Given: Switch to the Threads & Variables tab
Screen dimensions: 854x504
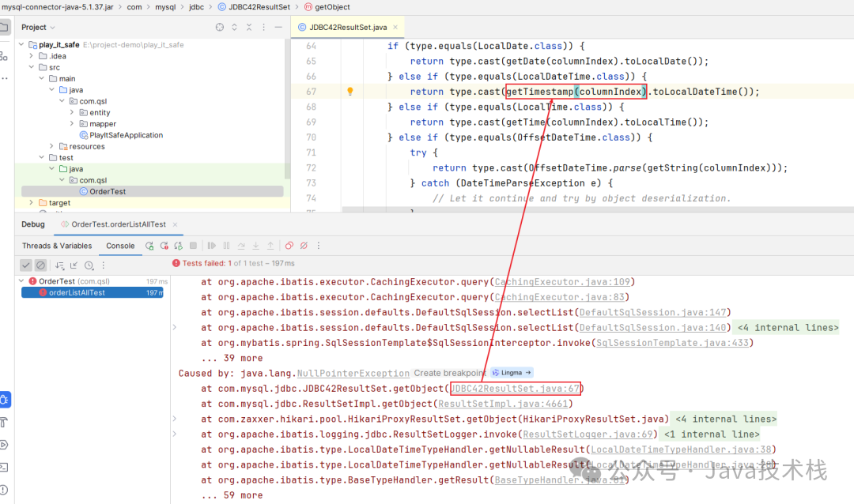Looking at the screenshot, I should pyautogui.click(x=56, y=246).
